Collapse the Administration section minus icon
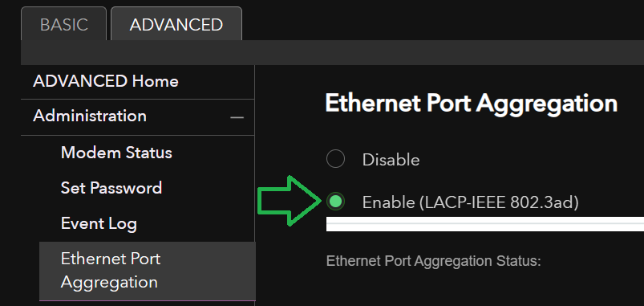The image size is (644, 306). click(x=237, y=117)
